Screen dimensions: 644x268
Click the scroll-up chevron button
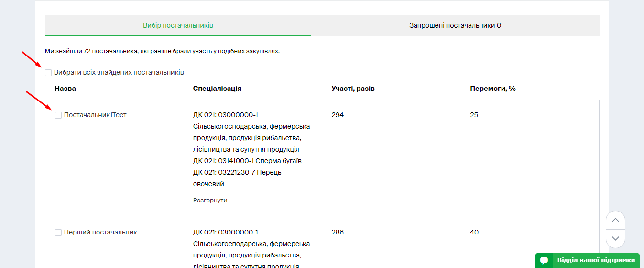coord(615,220)
